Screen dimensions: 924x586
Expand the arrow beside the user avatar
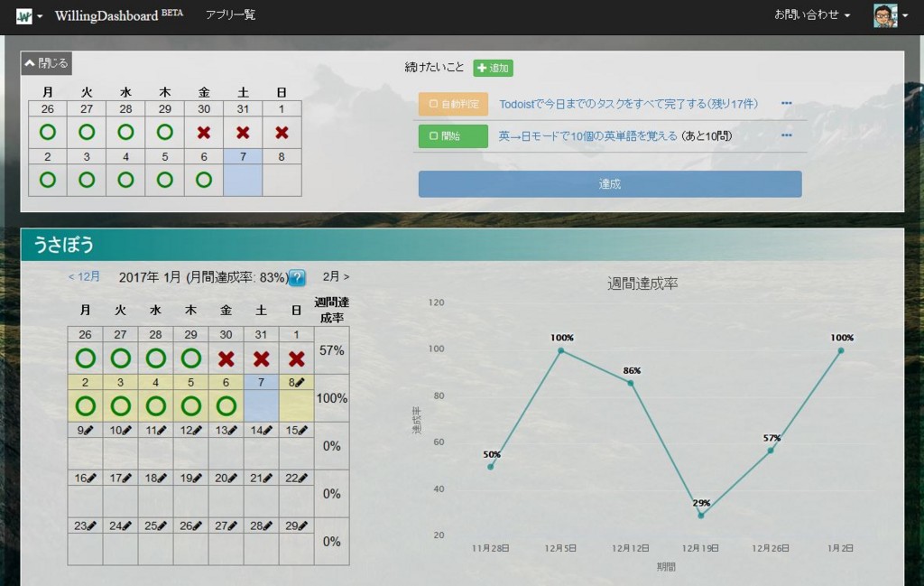(904, 16)
